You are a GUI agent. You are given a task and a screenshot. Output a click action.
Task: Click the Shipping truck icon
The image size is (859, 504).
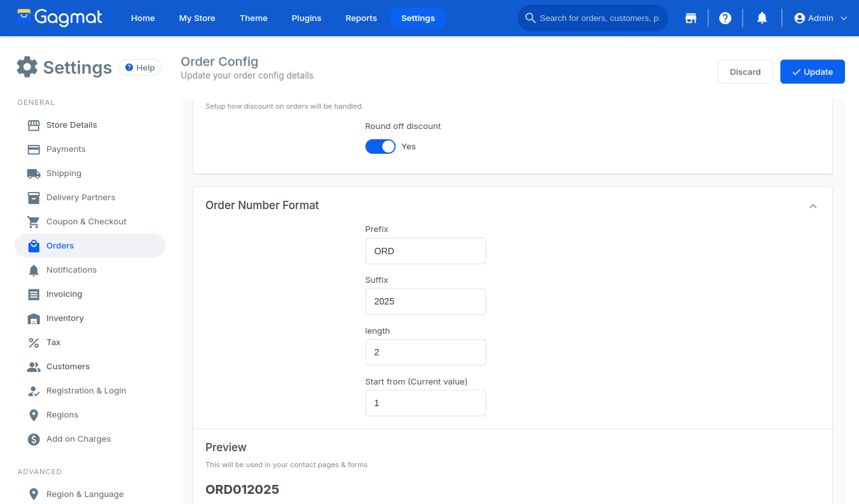(34, 174)
